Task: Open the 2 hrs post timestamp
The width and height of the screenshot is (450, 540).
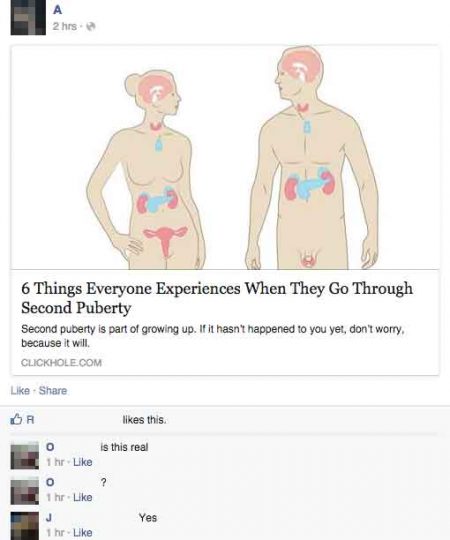Action: 65,26
